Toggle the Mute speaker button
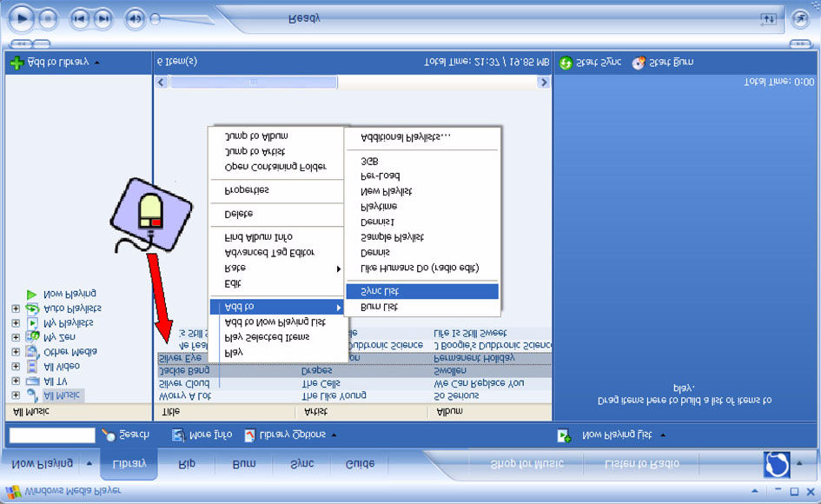821x504 pixels. point(135,19)
